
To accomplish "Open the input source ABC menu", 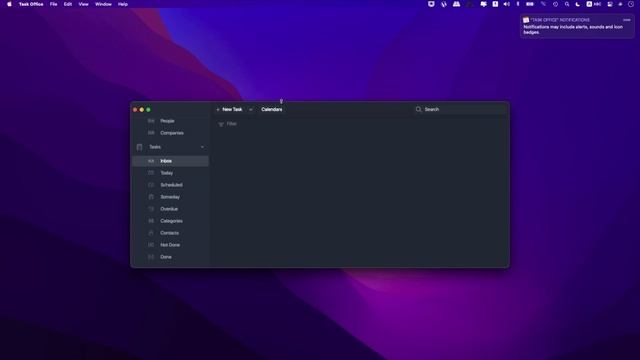I will [593, 4].
